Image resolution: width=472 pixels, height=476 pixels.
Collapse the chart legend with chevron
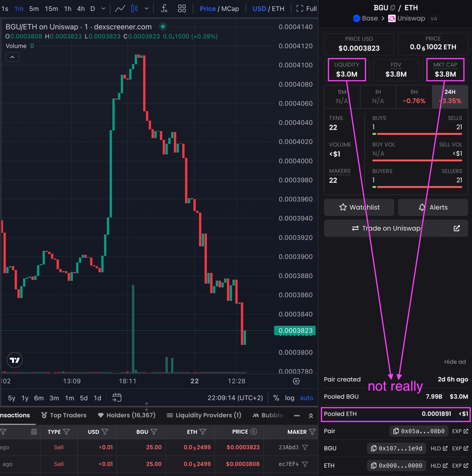[12, 57]
